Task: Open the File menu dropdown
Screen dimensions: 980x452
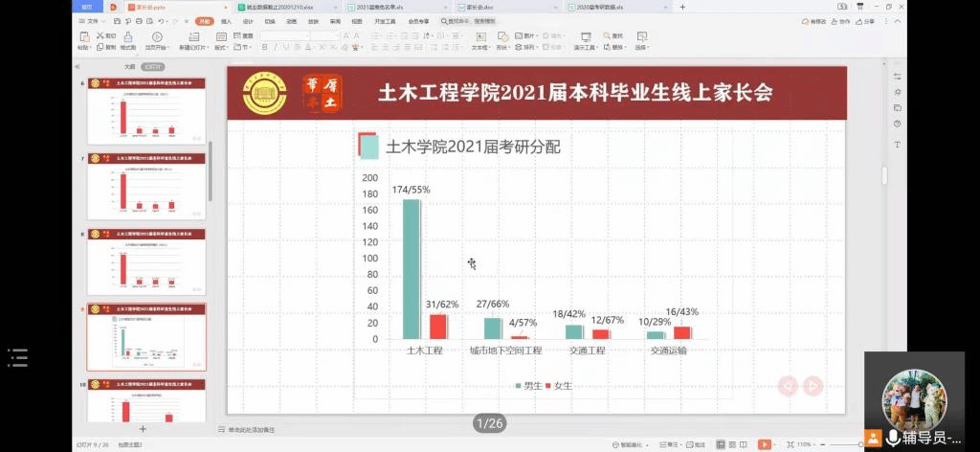Action: click(x=93, y=20)
